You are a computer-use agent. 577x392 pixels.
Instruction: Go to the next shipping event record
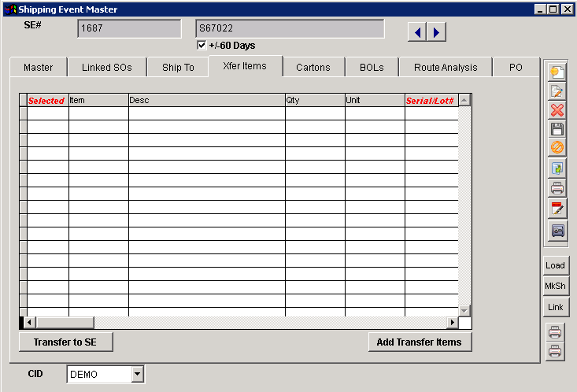point(436,32)
